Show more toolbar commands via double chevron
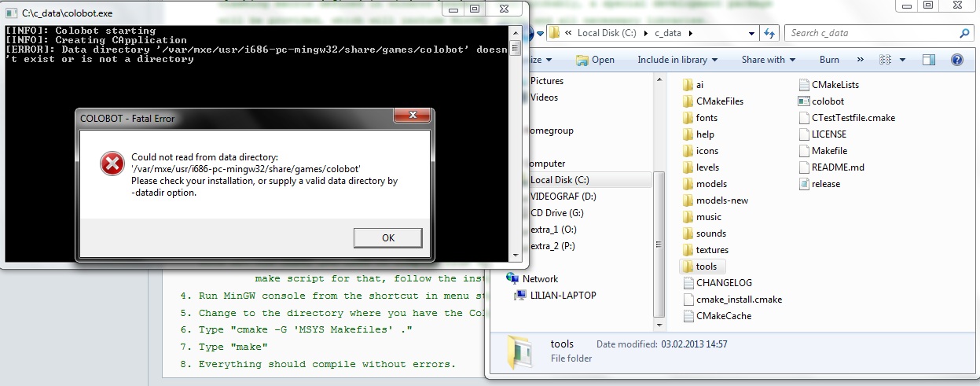 coord(861,60)
